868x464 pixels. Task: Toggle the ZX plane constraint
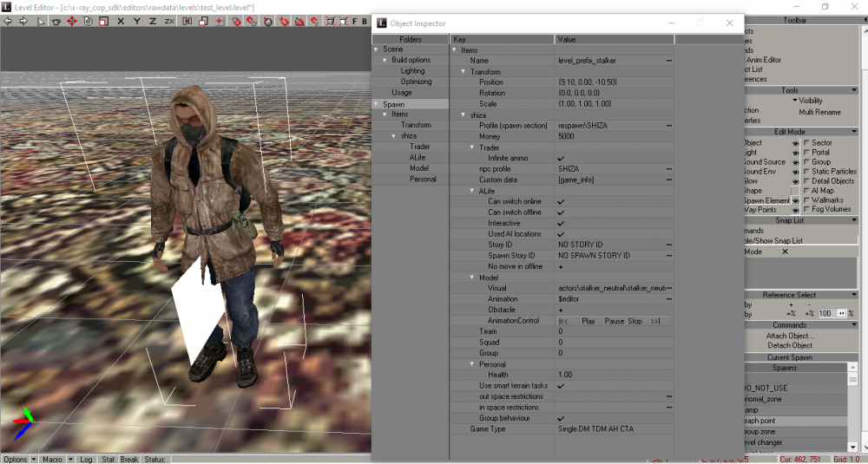(x=169, y=20)
